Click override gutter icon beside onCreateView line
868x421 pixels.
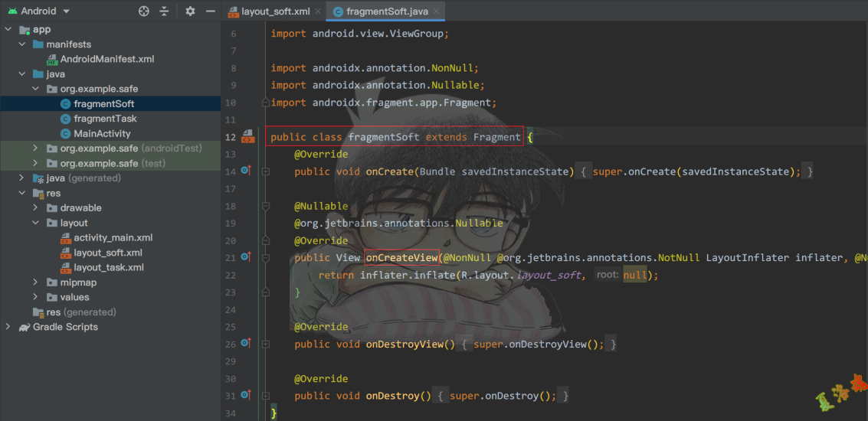point(246,257)
